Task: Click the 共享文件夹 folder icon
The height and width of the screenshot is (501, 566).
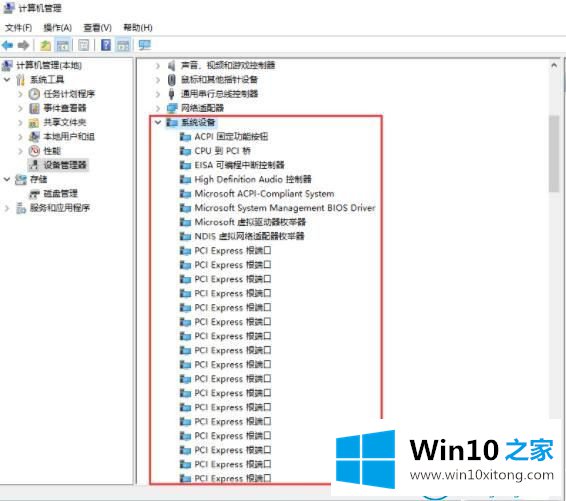Action: [34, 123]
